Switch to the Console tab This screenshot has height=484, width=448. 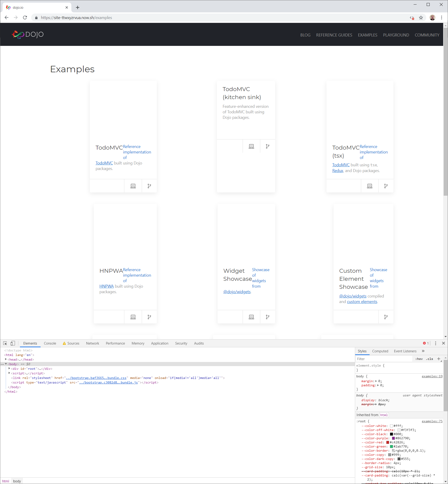click(50, 343)
